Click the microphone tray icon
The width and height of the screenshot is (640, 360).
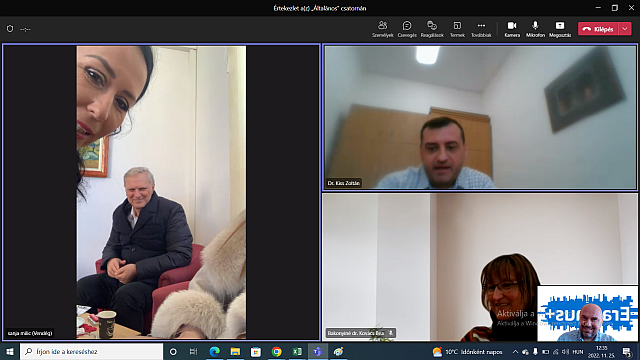pos(535,351)
